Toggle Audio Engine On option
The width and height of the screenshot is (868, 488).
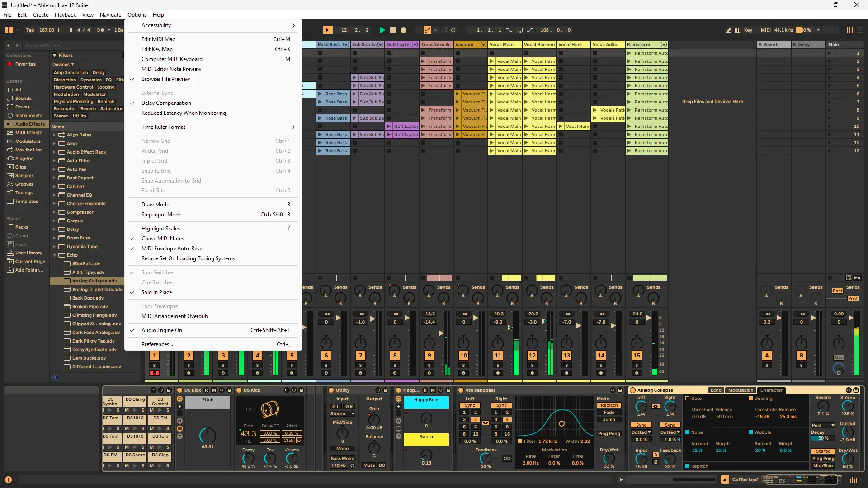(161, 330)
